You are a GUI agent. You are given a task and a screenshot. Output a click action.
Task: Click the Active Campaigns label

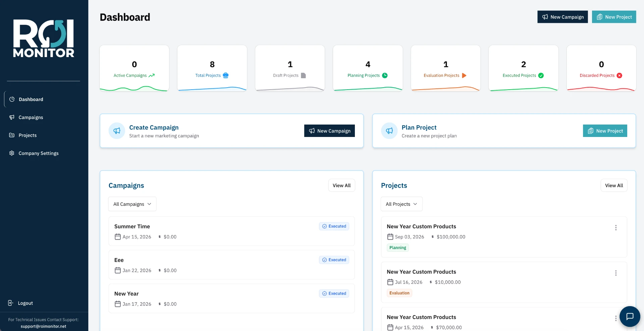130,76
